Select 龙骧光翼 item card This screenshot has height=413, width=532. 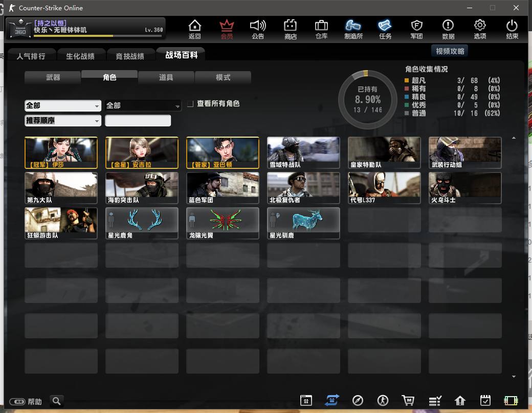[x=223, y=223]
